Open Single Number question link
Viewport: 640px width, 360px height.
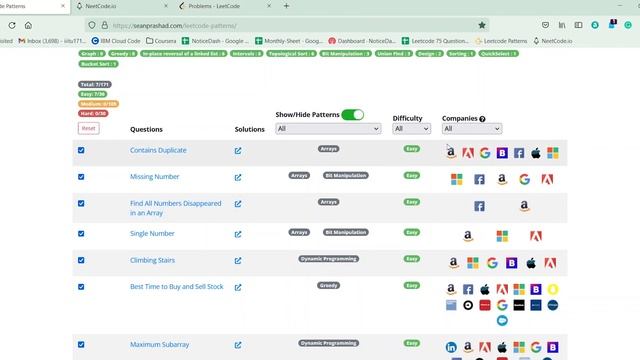[152, 233]
